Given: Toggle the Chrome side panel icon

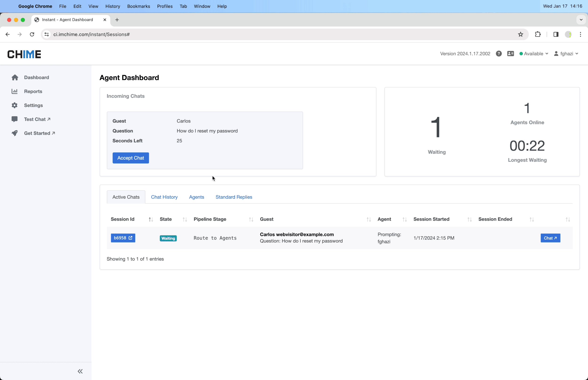Looking at the screenshot, I should coord(556,34).
